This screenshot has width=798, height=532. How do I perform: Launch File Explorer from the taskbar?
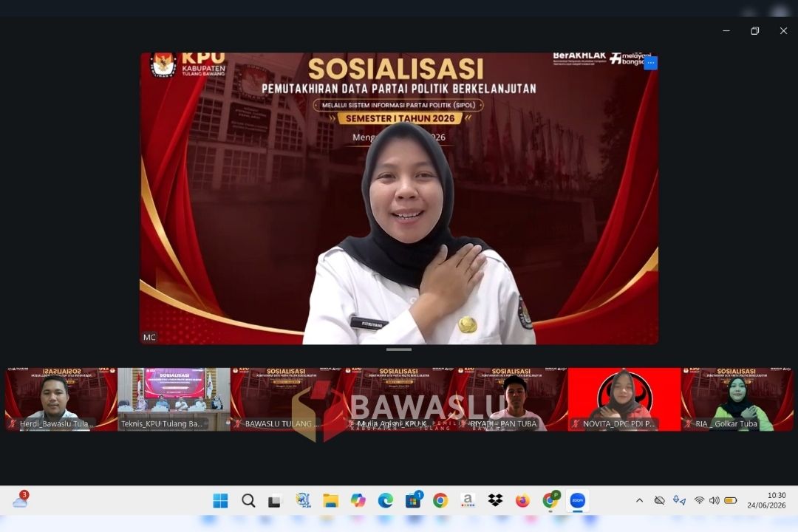point(331,501)
